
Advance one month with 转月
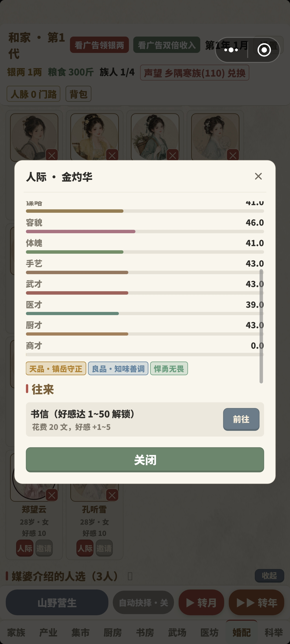pyautogui.click(x=201, y=603)
